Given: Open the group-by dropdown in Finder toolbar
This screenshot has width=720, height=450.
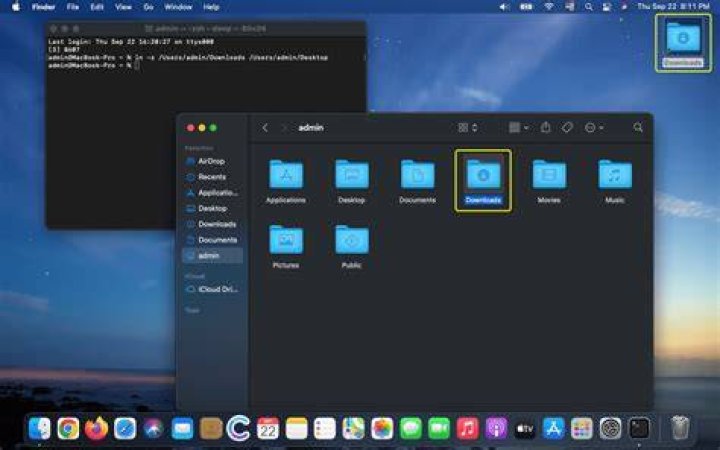Looking at the screenshot, I should 518,128.
